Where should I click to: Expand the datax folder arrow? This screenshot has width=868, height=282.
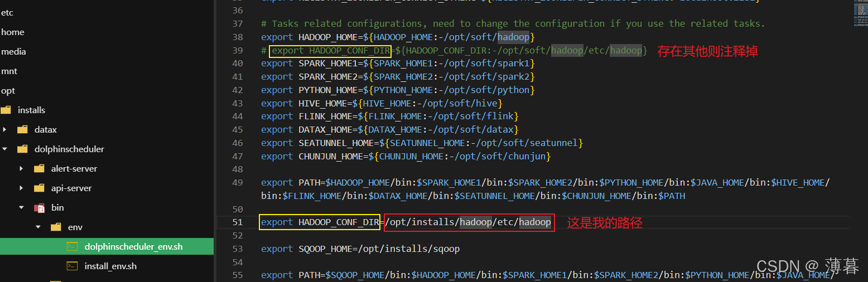click(5, 129)
